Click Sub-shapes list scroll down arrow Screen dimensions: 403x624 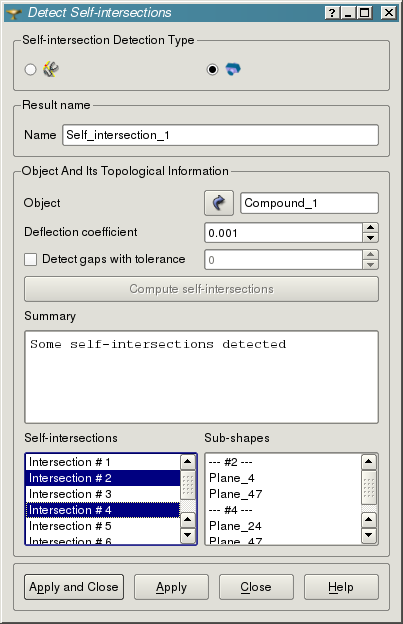pos(368,535)
